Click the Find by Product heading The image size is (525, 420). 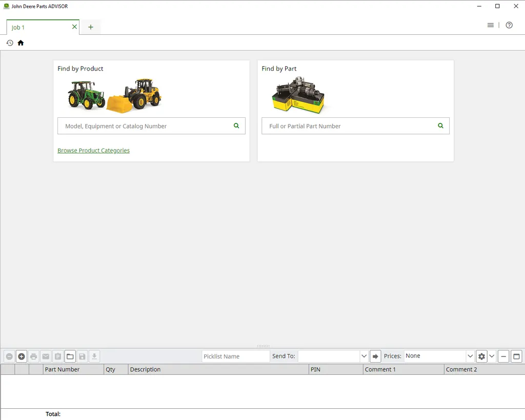80,69
